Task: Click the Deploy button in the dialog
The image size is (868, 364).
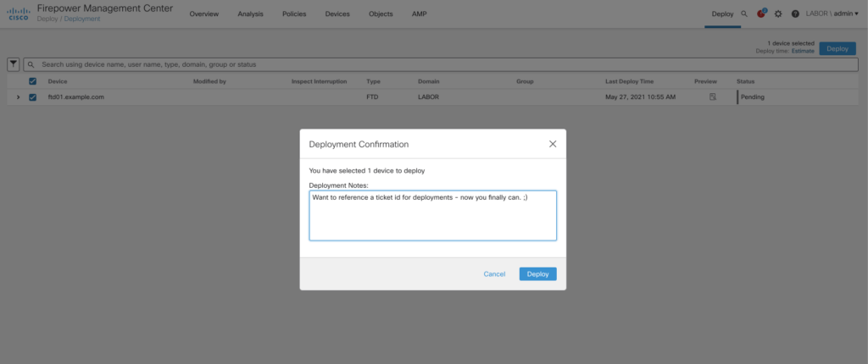Action: coord(537,273)
